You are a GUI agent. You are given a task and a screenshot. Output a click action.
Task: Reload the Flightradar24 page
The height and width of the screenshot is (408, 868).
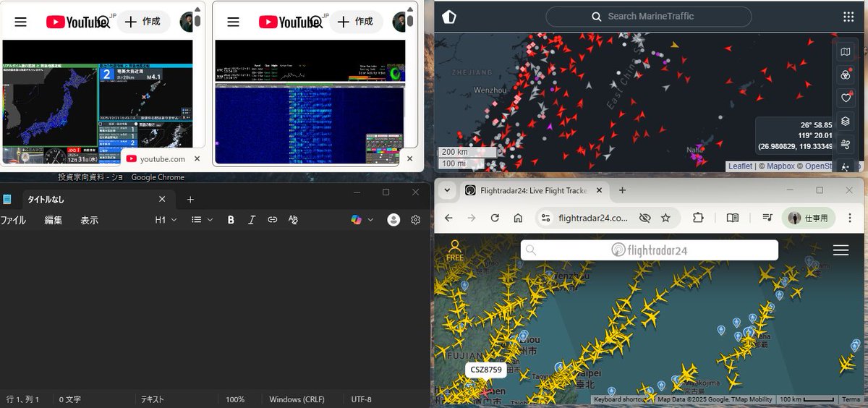click(x=495, y=218)
